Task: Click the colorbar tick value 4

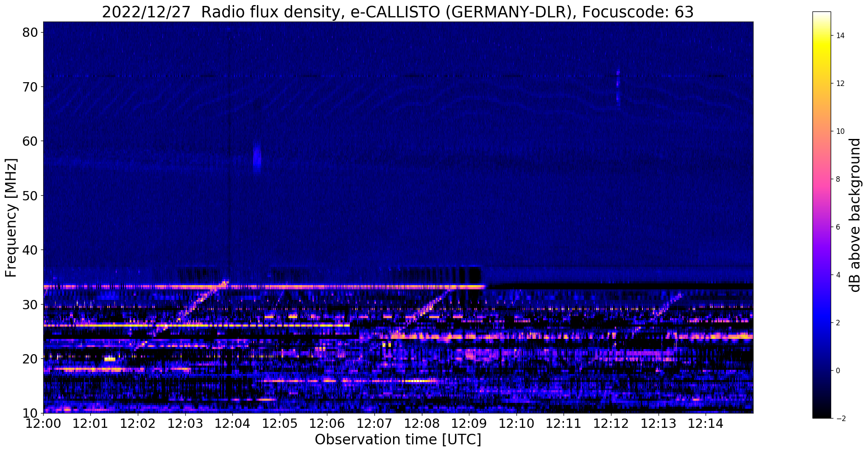Action: pos(837,275)
